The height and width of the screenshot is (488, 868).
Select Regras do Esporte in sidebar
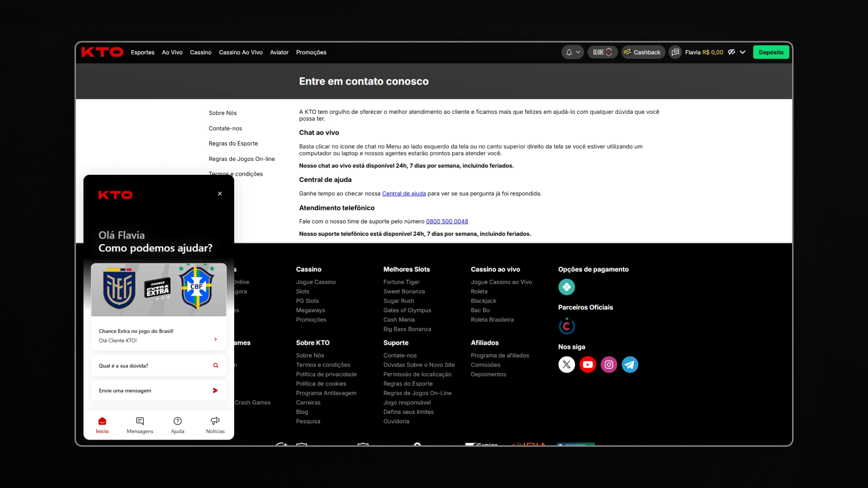pos(233,144)
